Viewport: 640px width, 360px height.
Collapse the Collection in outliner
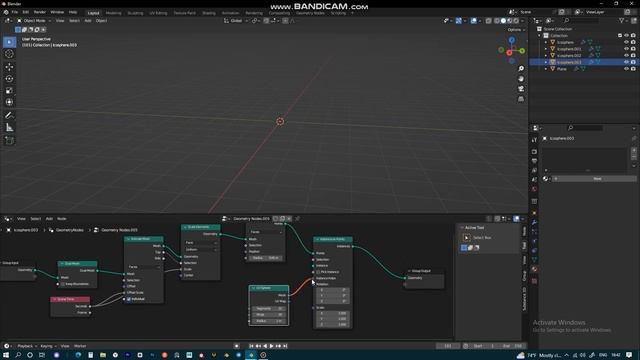click(540, 36)
